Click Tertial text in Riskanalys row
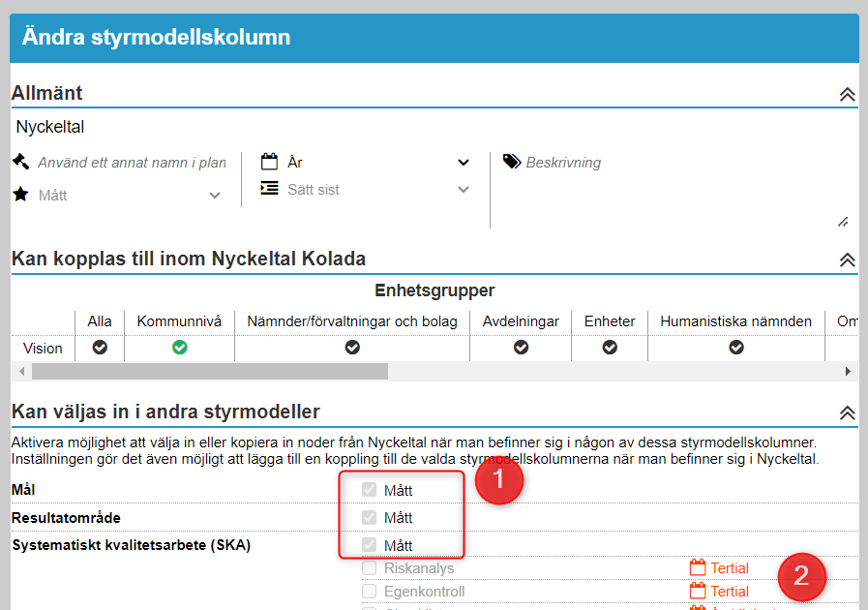 (730, 568)
